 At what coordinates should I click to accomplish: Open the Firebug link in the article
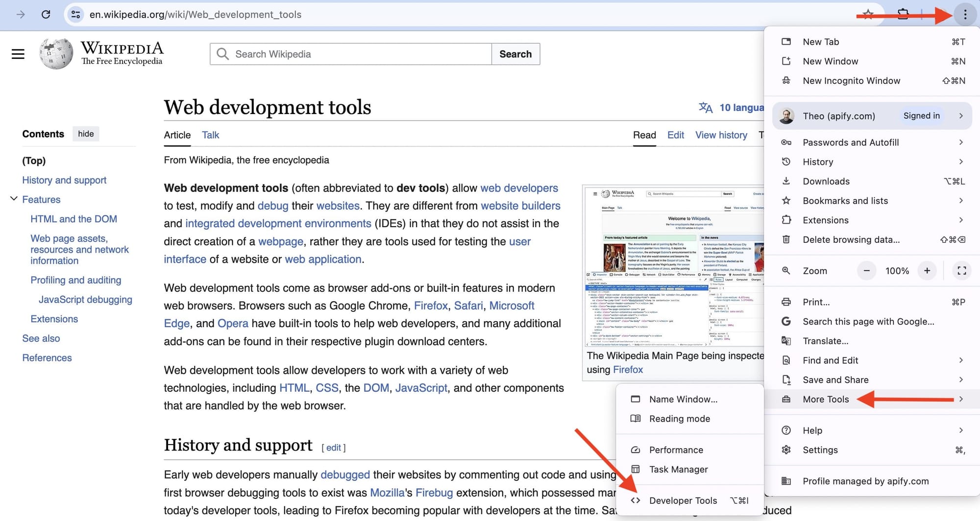(434, 493)
